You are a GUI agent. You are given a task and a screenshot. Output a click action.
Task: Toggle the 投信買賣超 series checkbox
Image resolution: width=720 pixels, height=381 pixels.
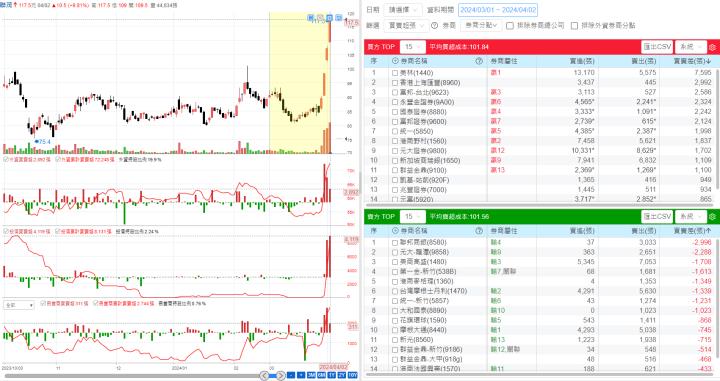tap(6, 231)
